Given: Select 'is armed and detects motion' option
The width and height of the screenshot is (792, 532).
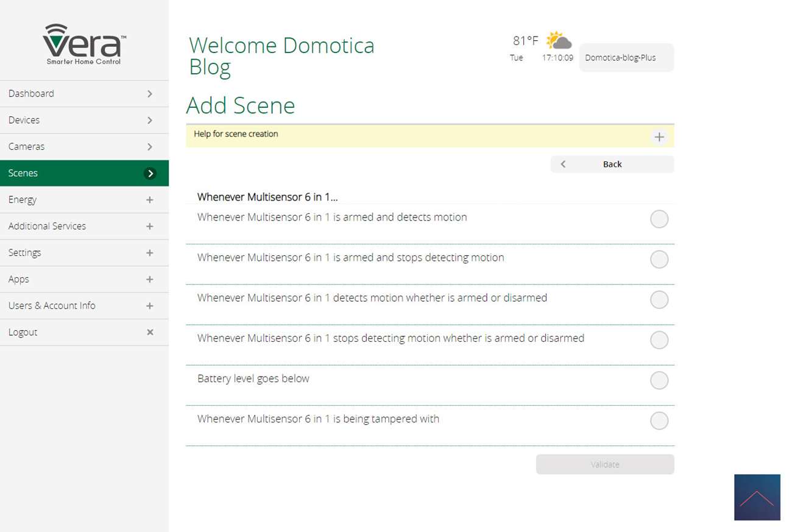Looking at the screenshot, I should click(659, 219).
